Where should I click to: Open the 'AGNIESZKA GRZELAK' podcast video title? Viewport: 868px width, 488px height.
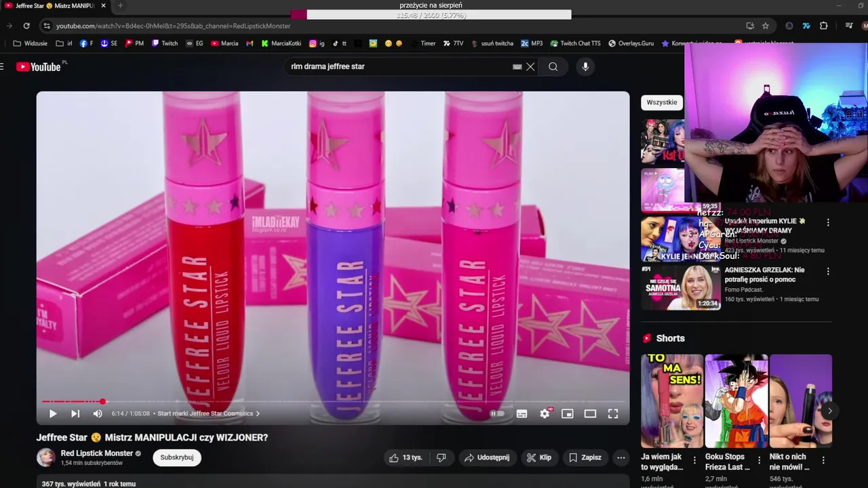(x=765, y=274)
